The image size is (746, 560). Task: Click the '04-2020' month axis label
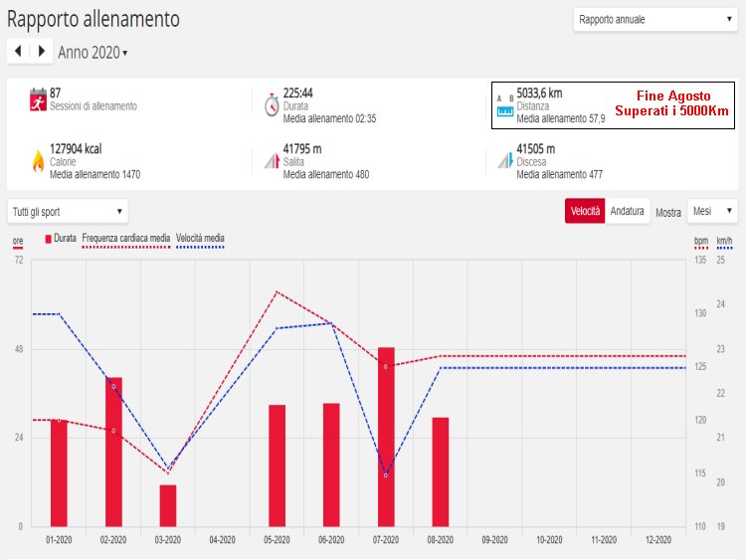pos(222,540)
